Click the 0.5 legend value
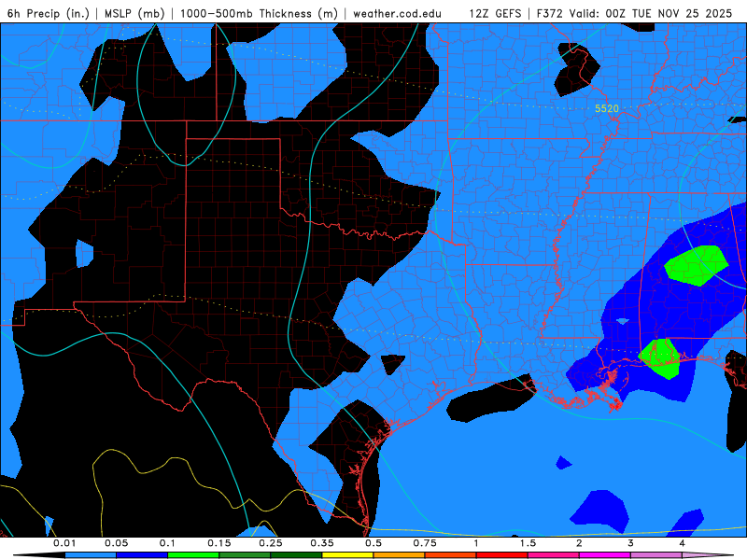The height and width of the screenshot is (560, 747). point(373,543)
